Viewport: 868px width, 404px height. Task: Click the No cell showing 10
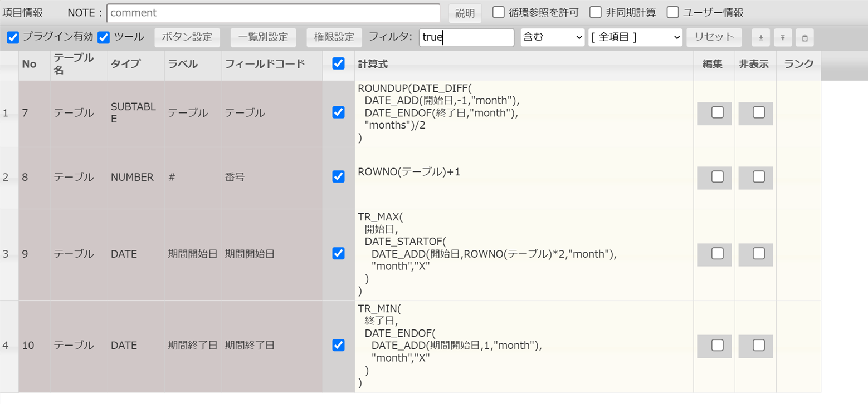pyautogui.click(x=35, y=346)
